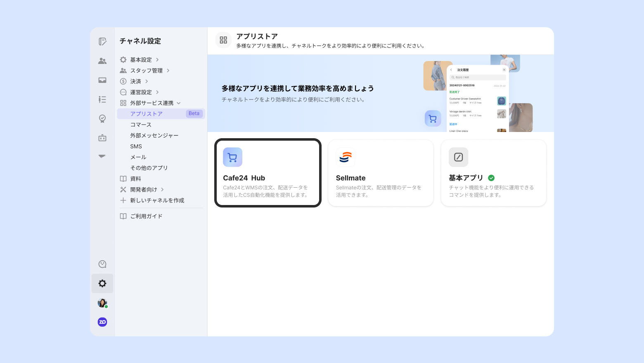
Task: Click 新しいチャネルを作成
Action: tap(157, 200)
